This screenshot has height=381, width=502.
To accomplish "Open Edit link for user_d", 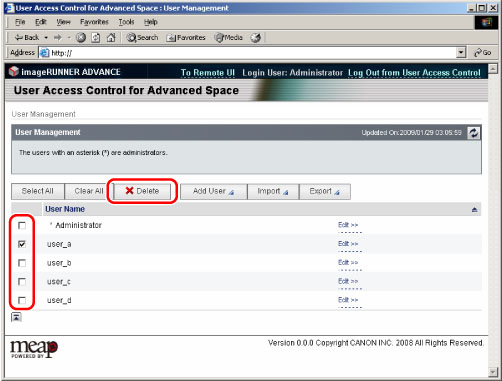I will coord(348,300).
